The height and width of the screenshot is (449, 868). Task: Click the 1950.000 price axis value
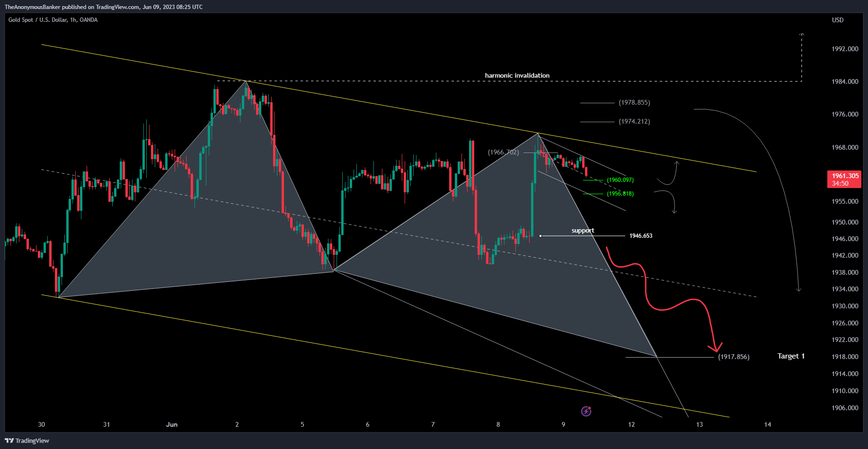(x=845, y=222)
